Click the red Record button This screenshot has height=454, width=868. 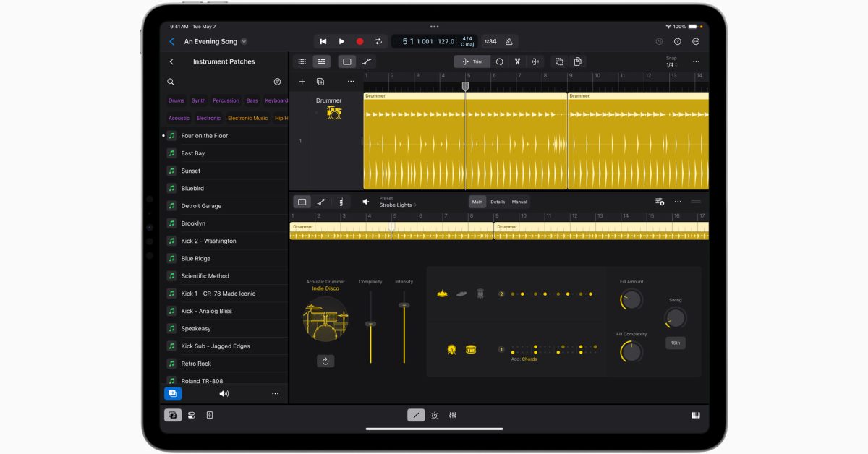pyautogui.click(x=359, y=42)
